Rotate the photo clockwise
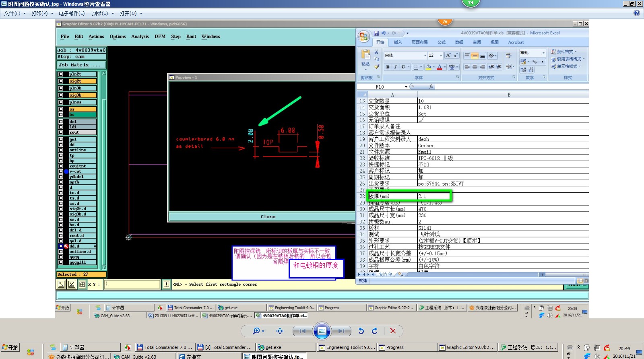Viewport: 644px width, 359px height. [x=375, y=331]
